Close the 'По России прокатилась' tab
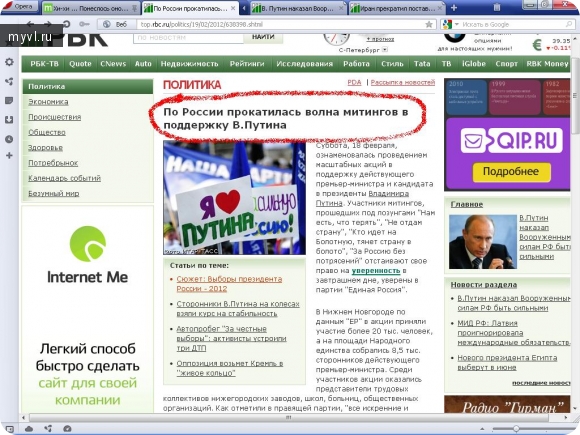 pos(233,8)
